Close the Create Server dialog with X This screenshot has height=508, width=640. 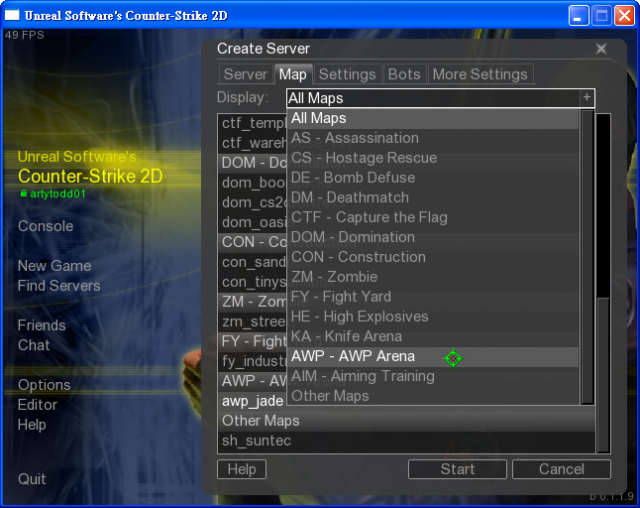[601, 49]
